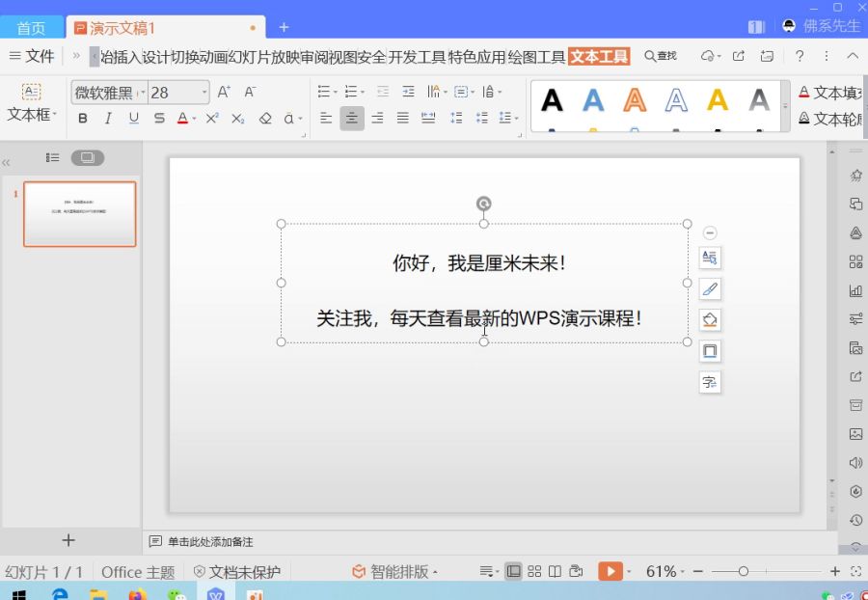The image size is (868, 600).
Task: Click the zoom slider handle
Action: (744, 572)
